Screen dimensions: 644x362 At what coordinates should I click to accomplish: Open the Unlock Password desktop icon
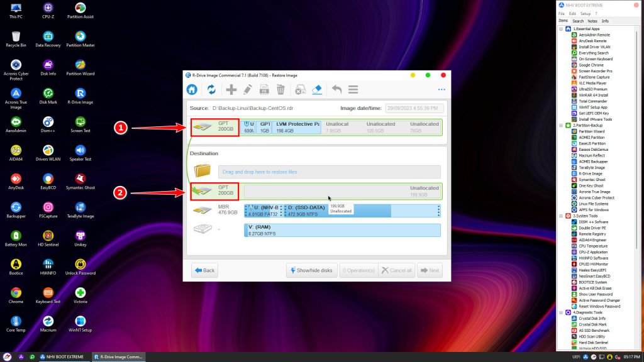[x=80, y=266]
